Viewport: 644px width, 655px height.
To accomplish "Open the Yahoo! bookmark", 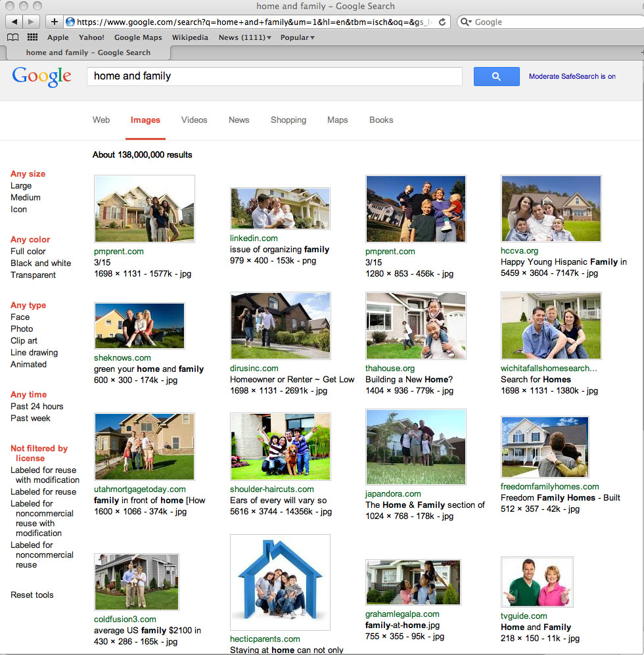I will (x=91, y=37).
